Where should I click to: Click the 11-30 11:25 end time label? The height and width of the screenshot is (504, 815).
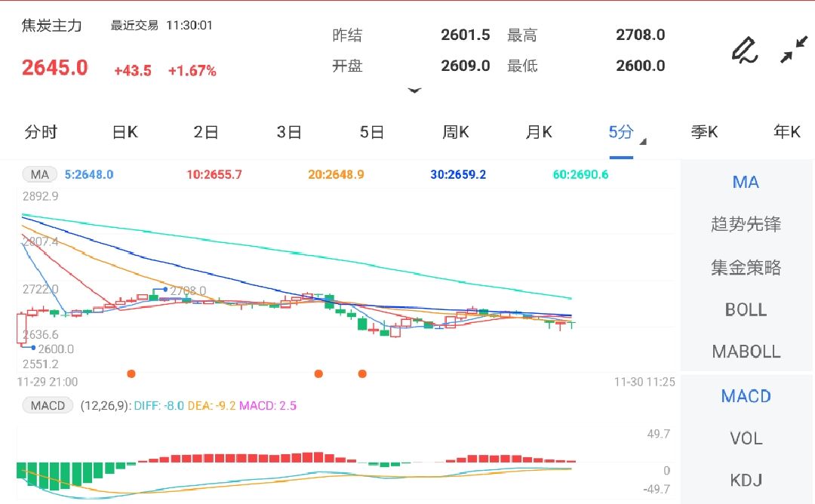[644, 383]
